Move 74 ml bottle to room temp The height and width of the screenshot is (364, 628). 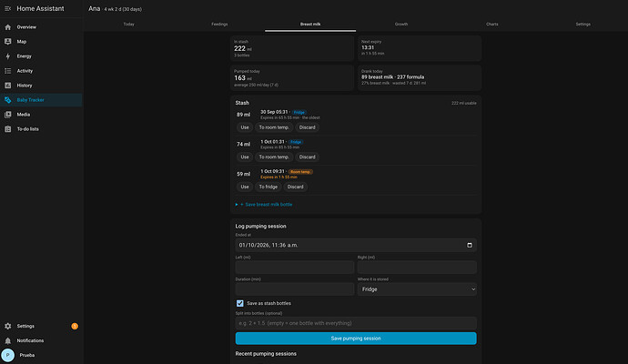274,157
